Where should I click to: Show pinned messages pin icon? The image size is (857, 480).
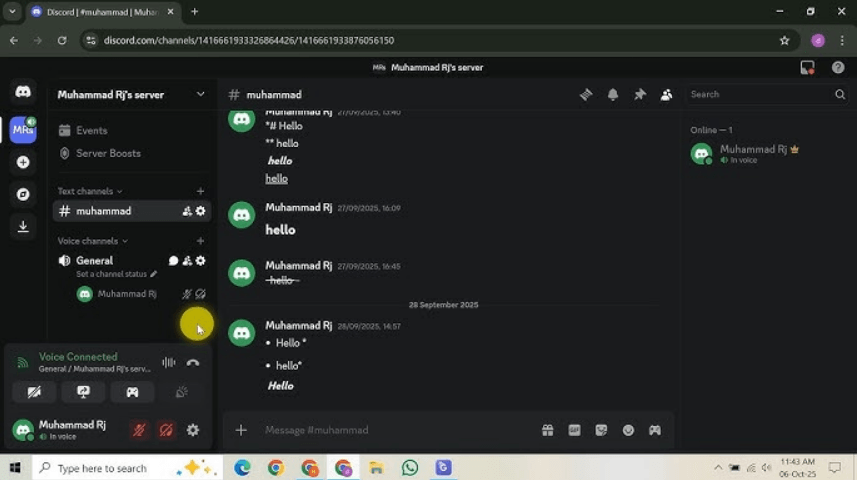coord(639,95)
